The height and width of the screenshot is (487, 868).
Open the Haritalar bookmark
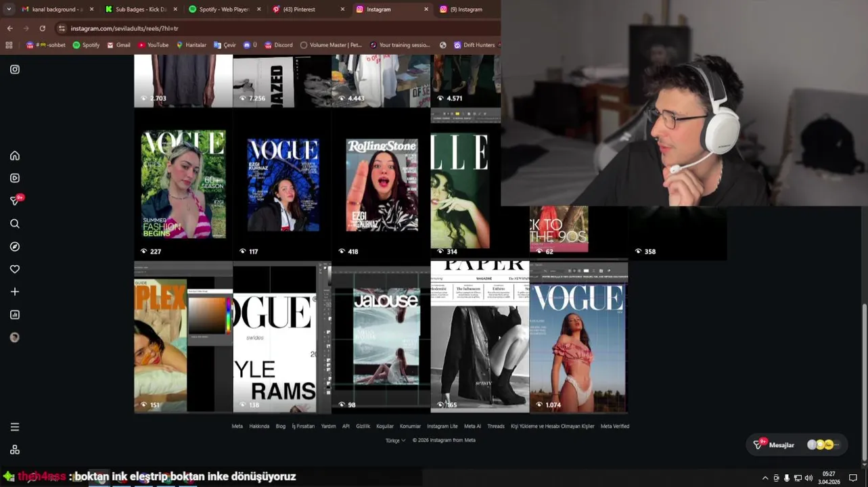191,45
